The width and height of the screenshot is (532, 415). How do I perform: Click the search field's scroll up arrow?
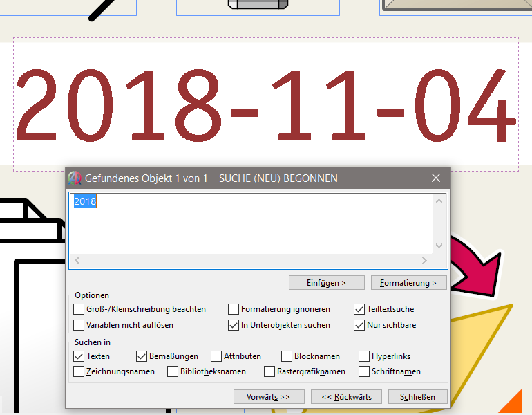pyautogui.click(x=439, y=201)
